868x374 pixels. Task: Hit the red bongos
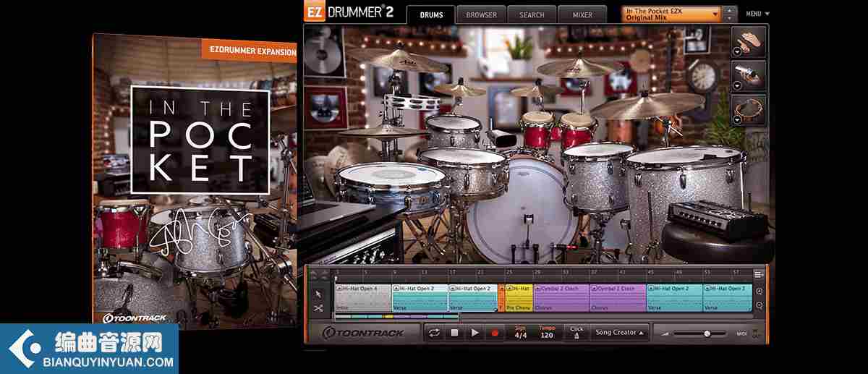pos(558,129)
